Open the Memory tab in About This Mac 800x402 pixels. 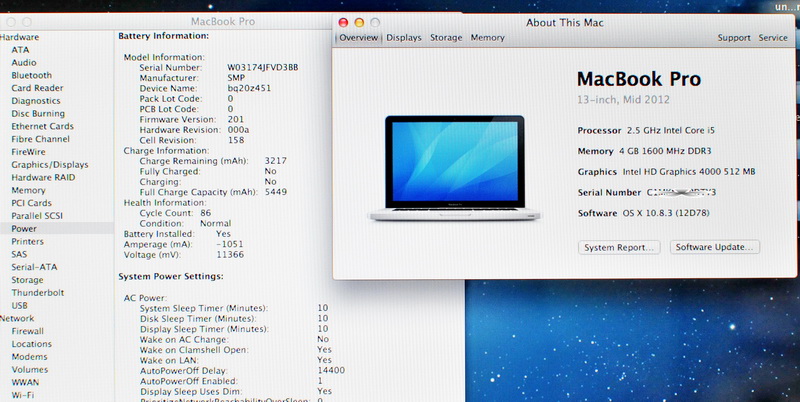pyautogui.click(x=487, y=38)
